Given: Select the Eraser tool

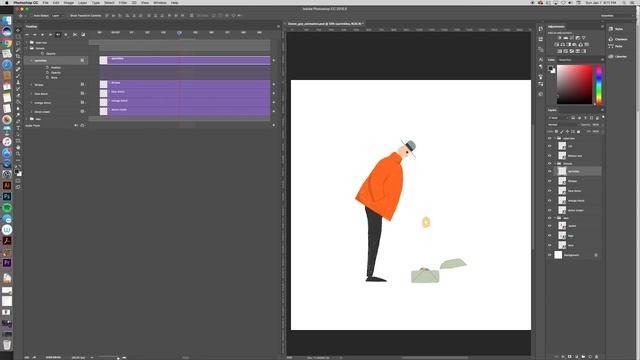Looking at the screenshot, I should tap(18, 96).
